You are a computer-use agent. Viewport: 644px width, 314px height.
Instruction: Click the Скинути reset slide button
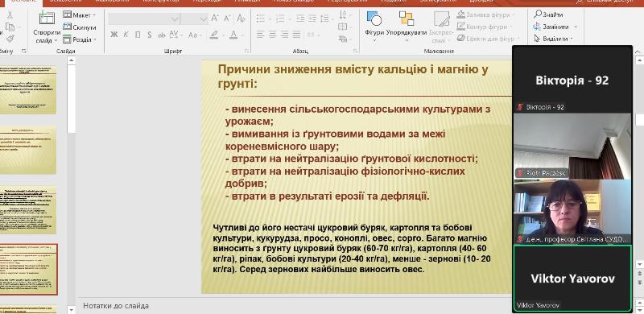tap(80, 27)
